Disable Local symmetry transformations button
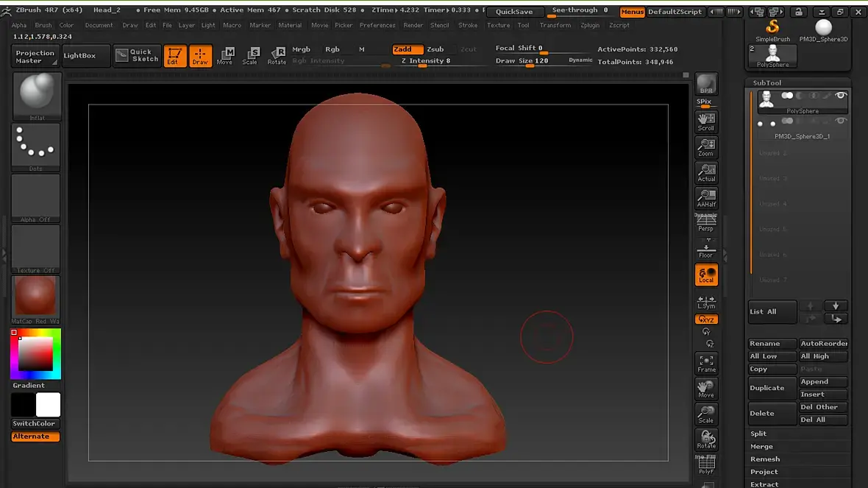Viewport: 868px width, 488px height. [x=706, y=275]
